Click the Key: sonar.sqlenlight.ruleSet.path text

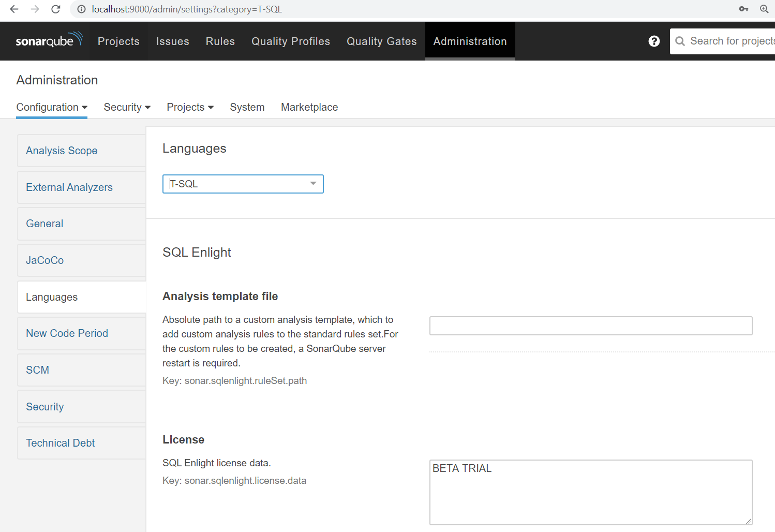click(235, 380)
